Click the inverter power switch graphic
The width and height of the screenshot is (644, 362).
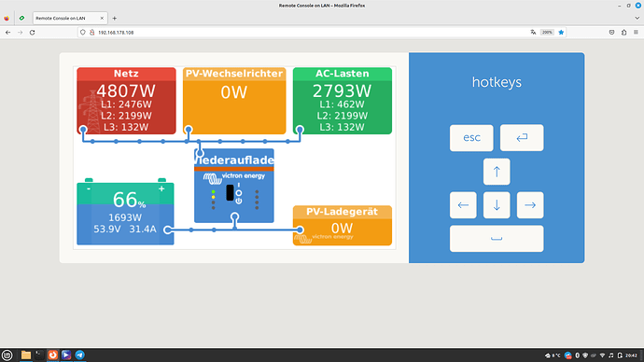click(x=230, y=192)
